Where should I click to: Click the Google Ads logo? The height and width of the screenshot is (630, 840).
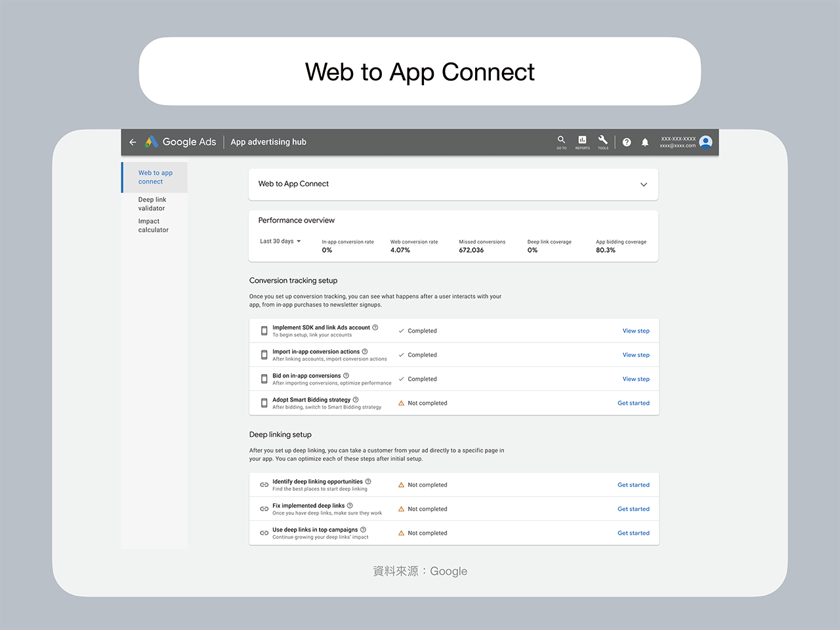[x=180, y=142]
